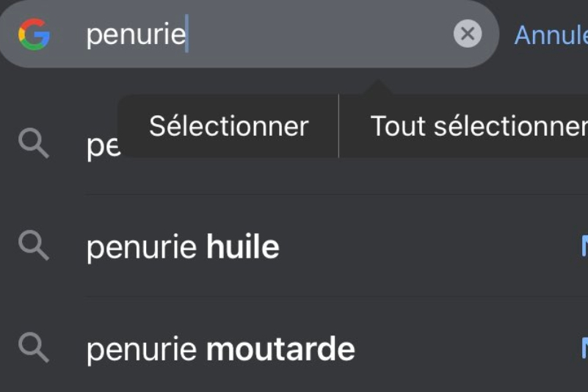
Task: Clear the search text with X button
Action: pyautogui.click(x=468, y=34)
